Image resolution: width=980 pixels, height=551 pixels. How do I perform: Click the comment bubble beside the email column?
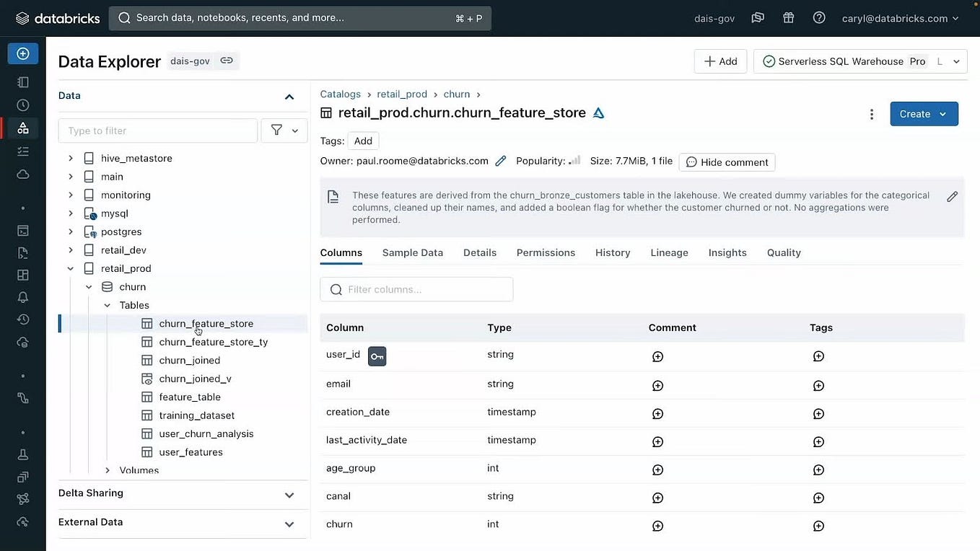657,385
